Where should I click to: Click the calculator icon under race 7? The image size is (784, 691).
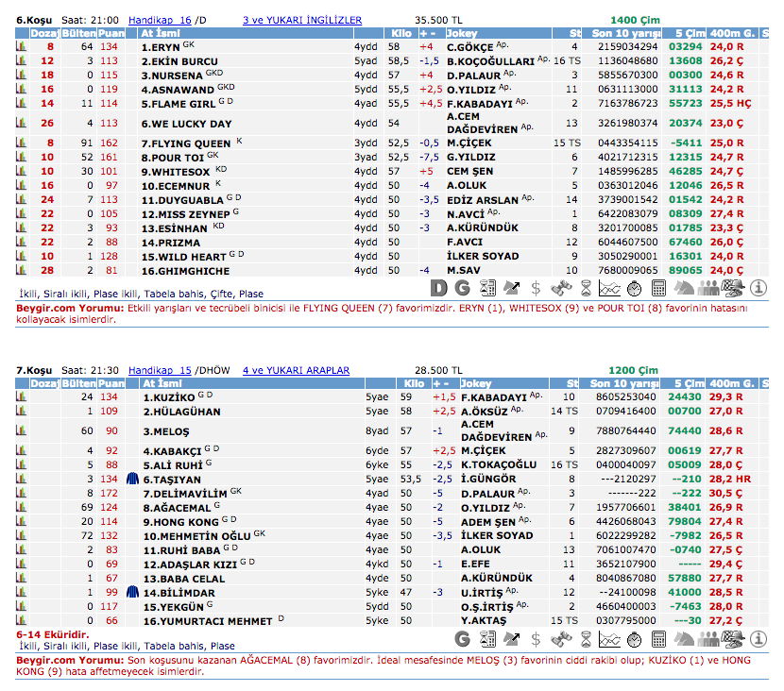pyautogui.click(x=659, y=638)
